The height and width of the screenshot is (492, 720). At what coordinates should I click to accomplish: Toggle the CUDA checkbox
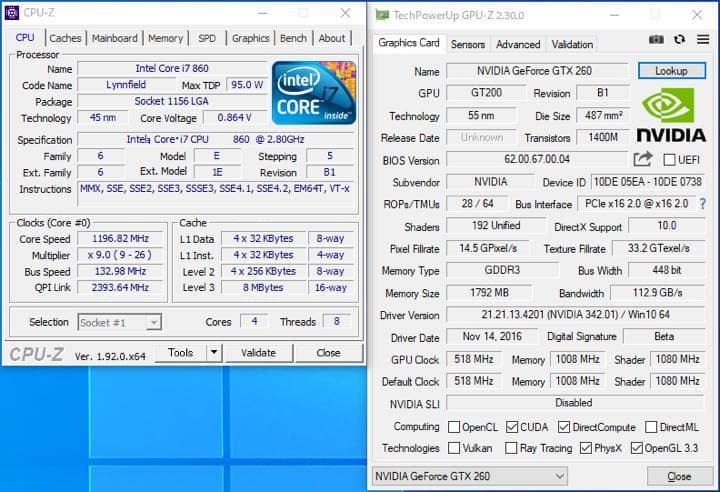(x=512, y=427)
